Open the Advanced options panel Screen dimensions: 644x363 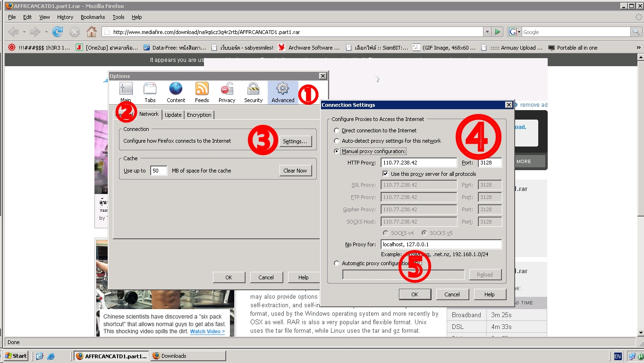(x=283, y=92)
